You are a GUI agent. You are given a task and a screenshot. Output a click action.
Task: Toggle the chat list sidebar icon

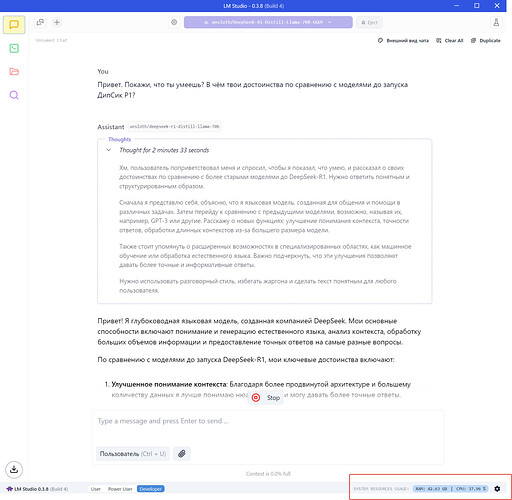tap(40, 22)
